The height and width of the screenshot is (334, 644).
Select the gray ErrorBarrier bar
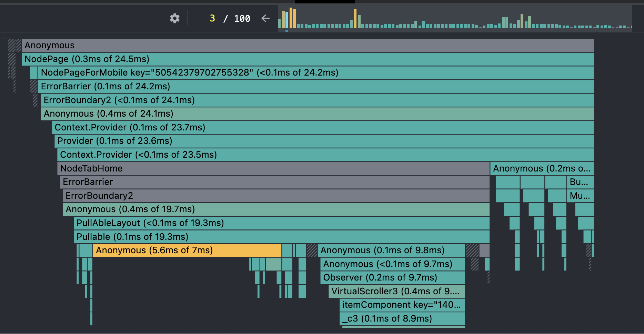tap(275, 182)
